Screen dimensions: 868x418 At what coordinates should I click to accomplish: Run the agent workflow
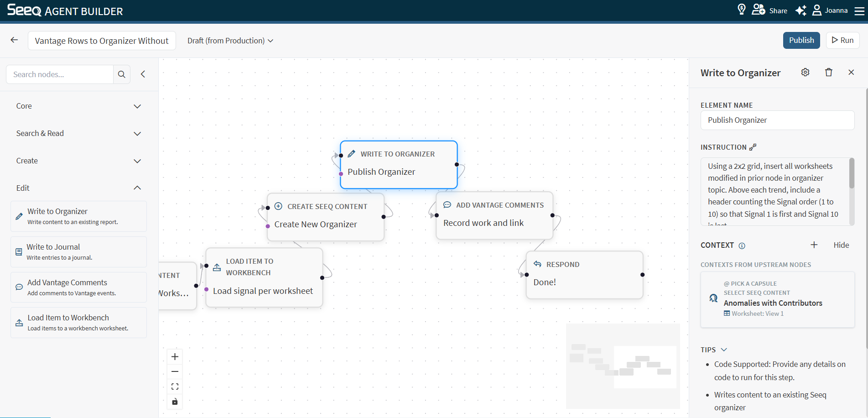[x=842, y=40]
